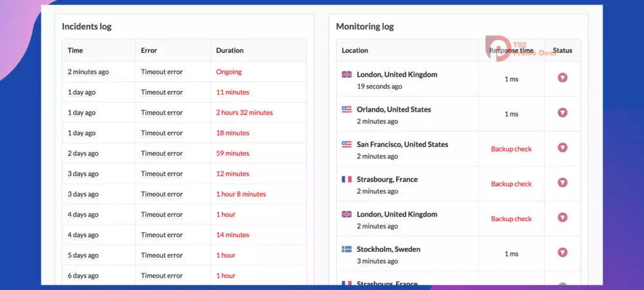Click the Duration column header

230,50
